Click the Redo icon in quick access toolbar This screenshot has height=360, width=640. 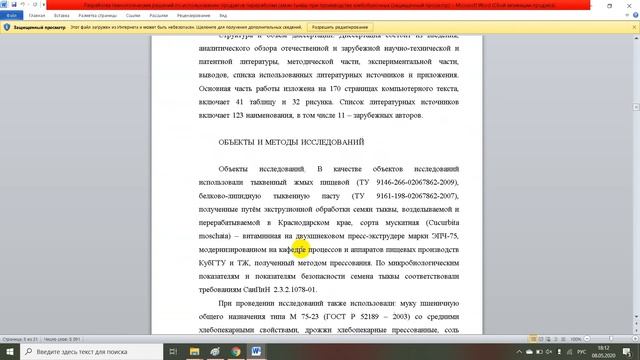(x=35, y=4)
